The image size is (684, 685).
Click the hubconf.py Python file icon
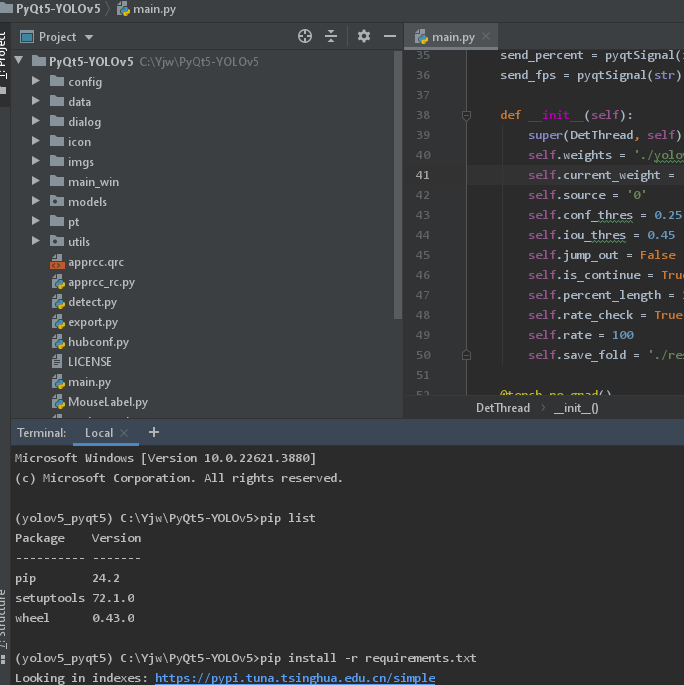click(x=58, y=342)
